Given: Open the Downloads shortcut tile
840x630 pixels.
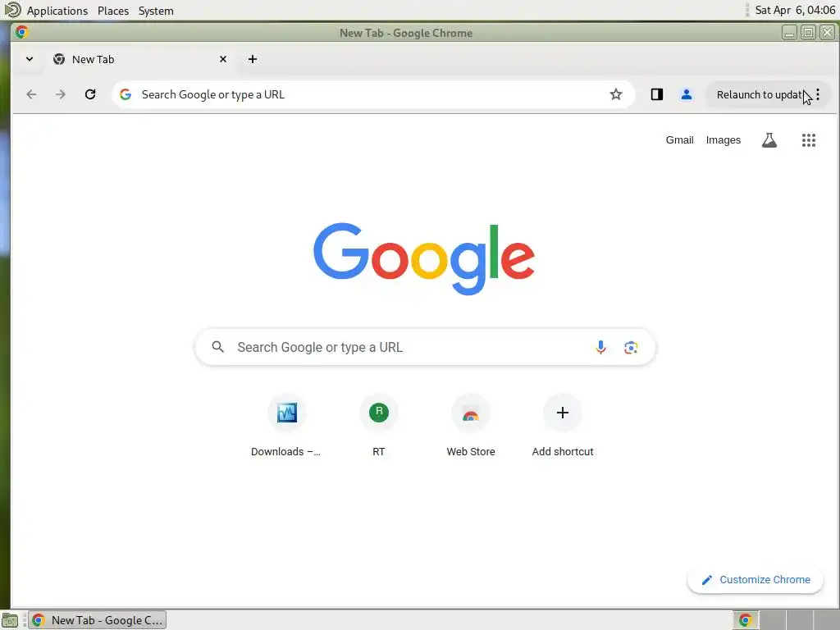Looking at the screenshot, I should pyautogui.click(x=286, y=426).
